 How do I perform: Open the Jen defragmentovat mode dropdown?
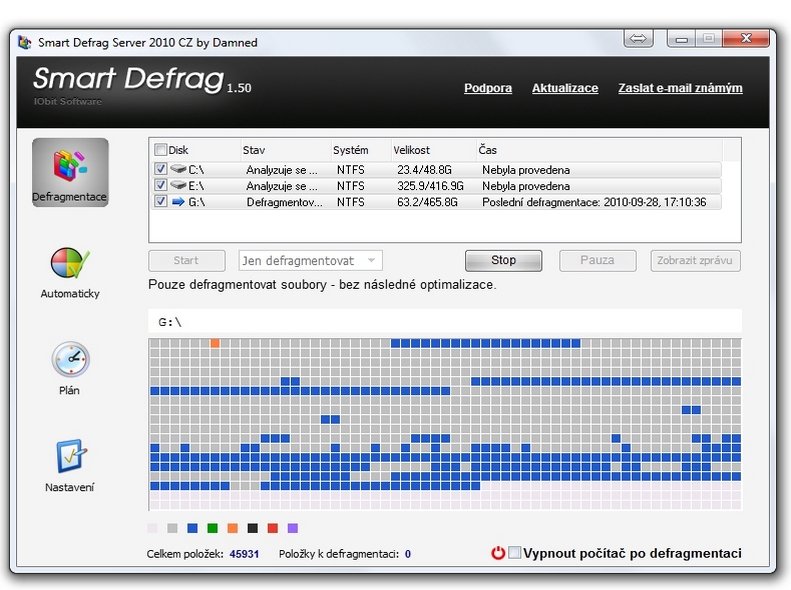[310, 261]
